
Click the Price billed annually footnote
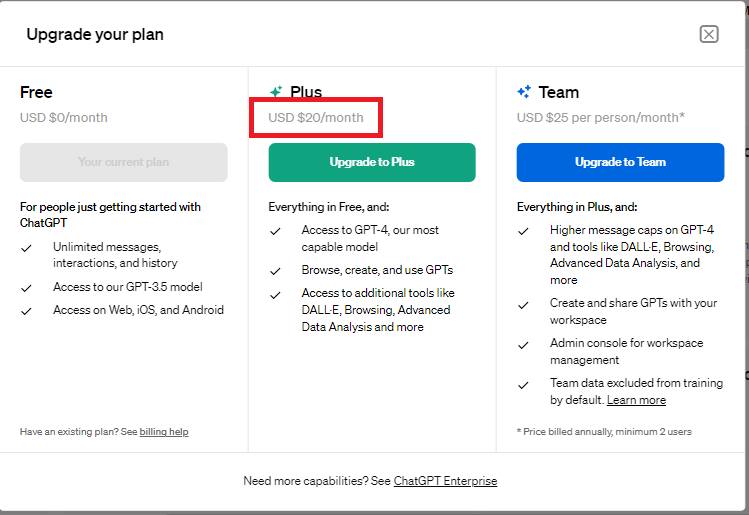pyautogui.click(x=604, y=432)
